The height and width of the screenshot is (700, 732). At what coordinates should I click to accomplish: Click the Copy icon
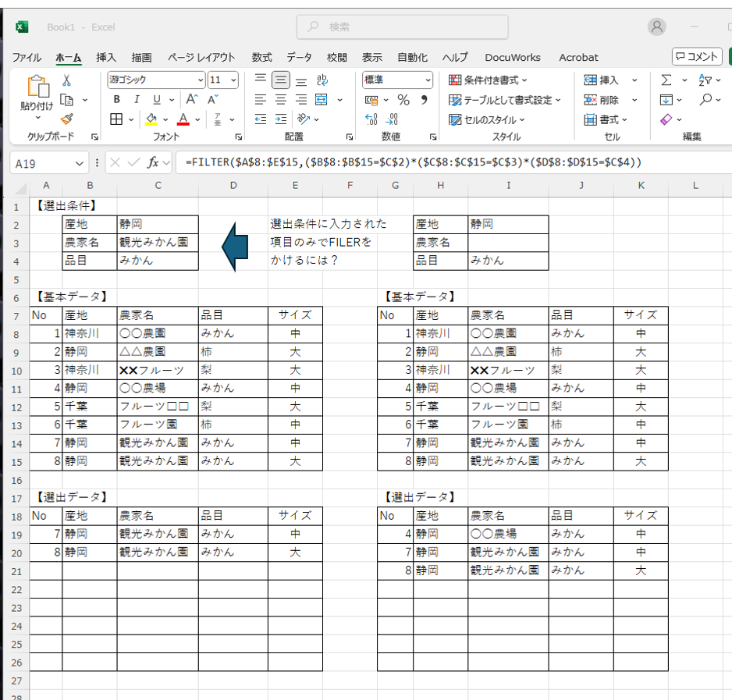67,100
